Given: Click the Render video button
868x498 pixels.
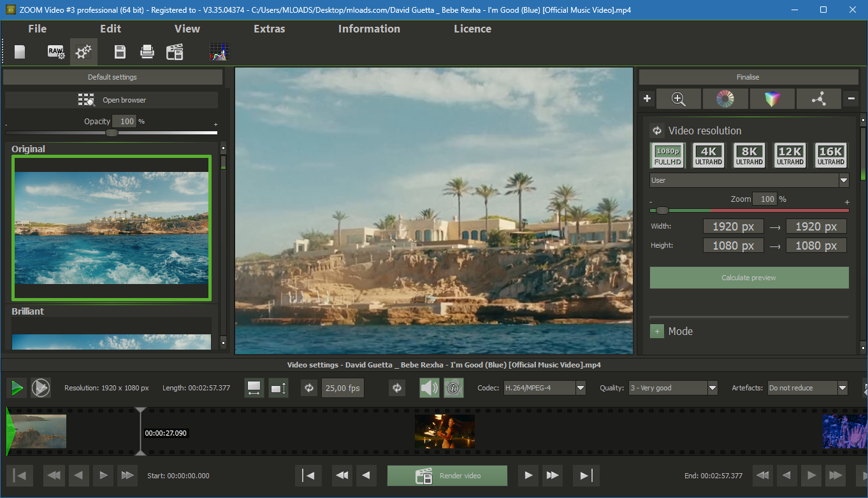Looking at the screenshot, I should pos(447,476).
